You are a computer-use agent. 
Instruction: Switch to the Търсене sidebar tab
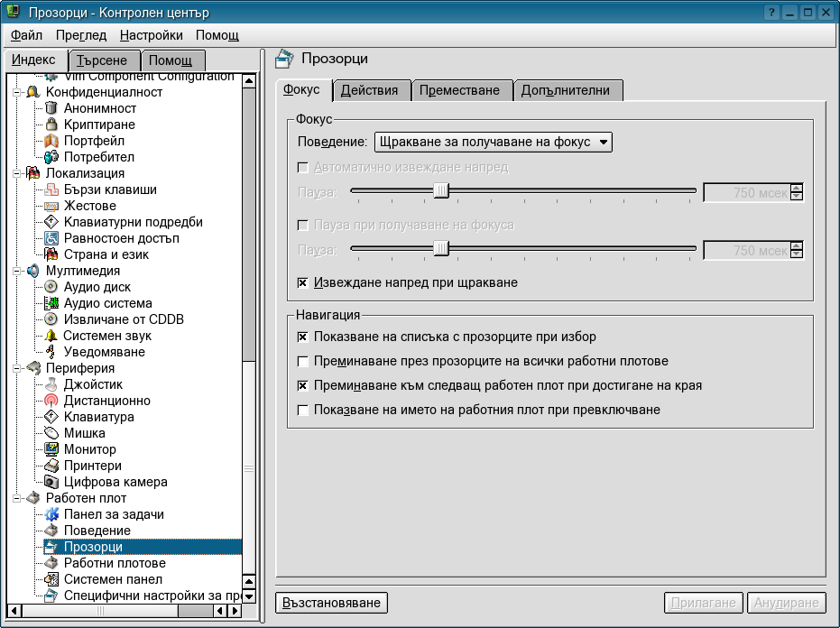coord(103,60)
